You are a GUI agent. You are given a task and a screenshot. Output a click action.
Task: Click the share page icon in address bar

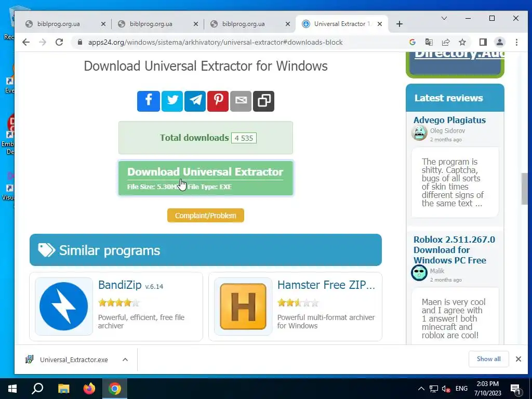pyautogui.click(x=445, y=42)
